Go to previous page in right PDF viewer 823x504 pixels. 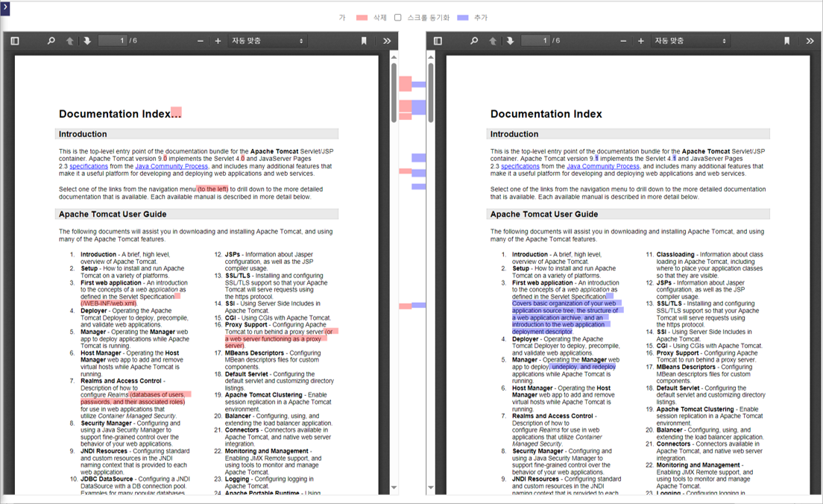(492, 41)
